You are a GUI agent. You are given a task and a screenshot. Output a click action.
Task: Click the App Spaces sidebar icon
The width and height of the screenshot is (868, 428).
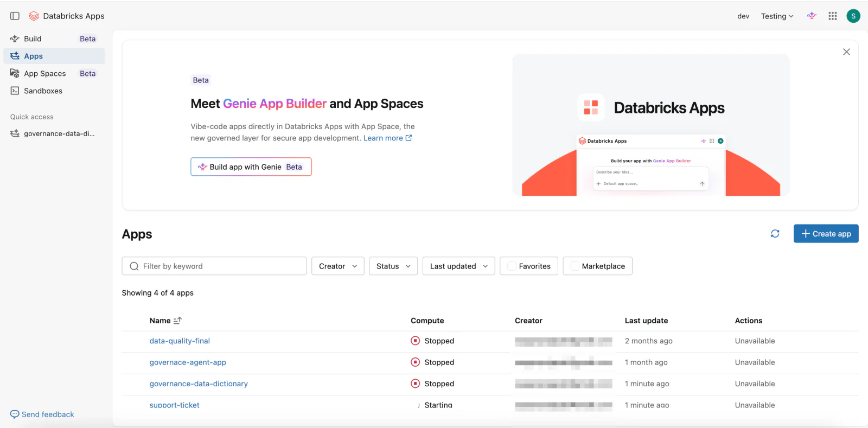15,73
